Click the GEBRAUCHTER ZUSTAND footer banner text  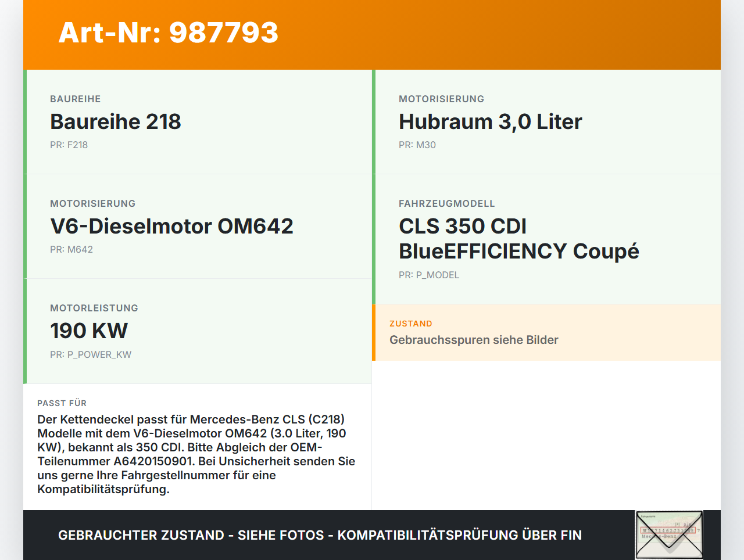click(320, 535)
